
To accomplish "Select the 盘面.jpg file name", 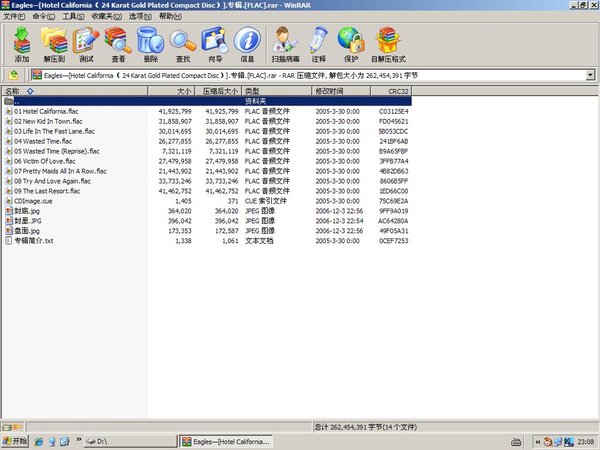I will coord(27,231).
